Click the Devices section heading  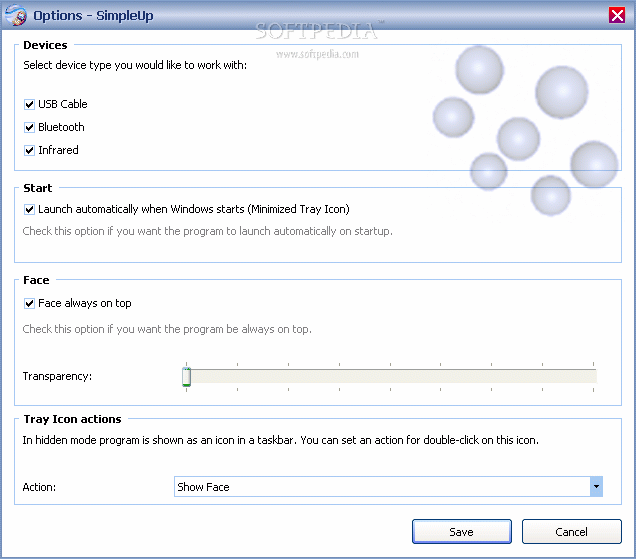coord(45,45)
